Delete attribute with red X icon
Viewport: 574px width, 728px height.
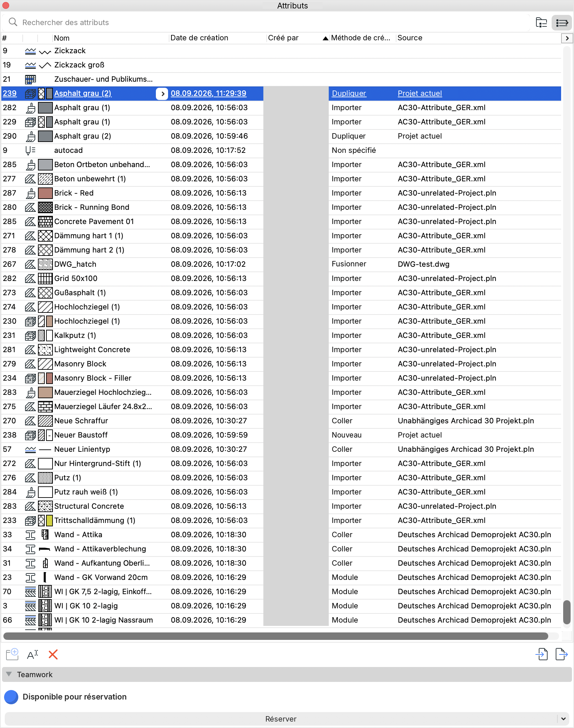pos(53,654)
